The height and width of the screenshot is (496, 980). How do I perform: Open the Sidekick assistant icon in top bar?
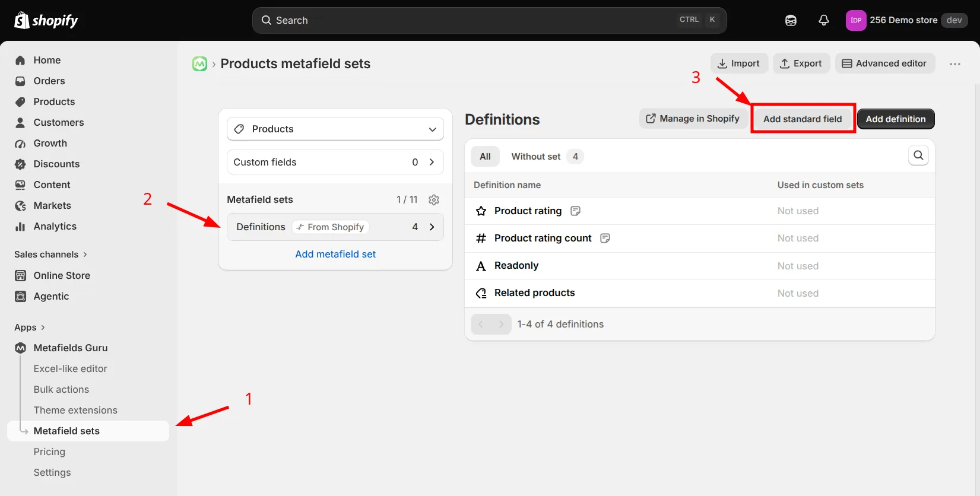[791, 20]
